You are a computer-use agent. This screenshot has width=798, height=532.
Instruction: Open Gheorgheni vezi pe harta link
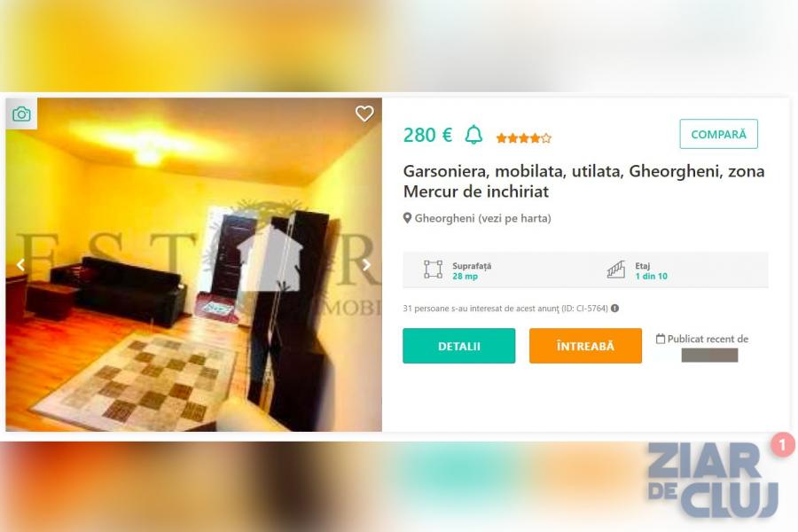click(x=482, y=218)
